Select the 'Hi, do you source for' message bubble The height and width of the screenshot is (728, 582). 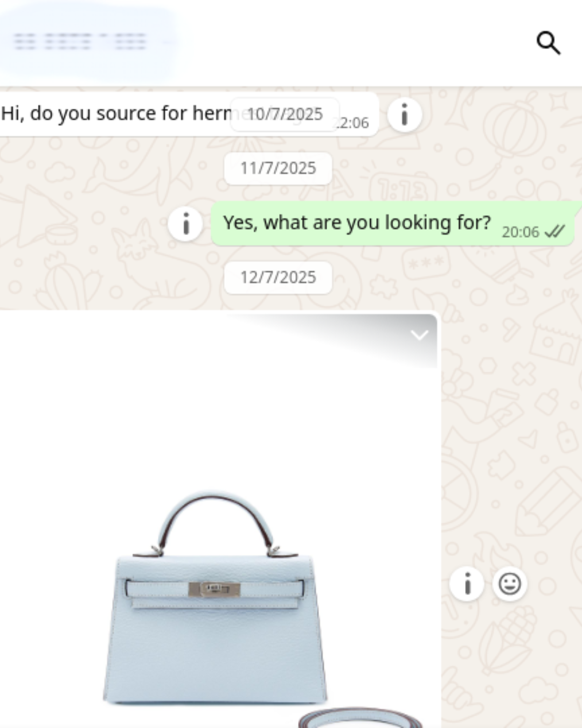[x=189, y=114]
